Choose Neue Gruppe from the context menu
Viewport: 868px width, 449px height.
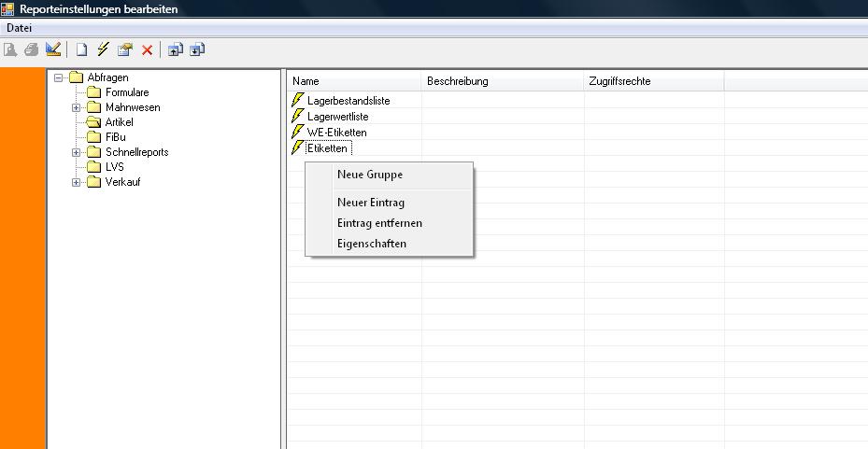[369, 175]
